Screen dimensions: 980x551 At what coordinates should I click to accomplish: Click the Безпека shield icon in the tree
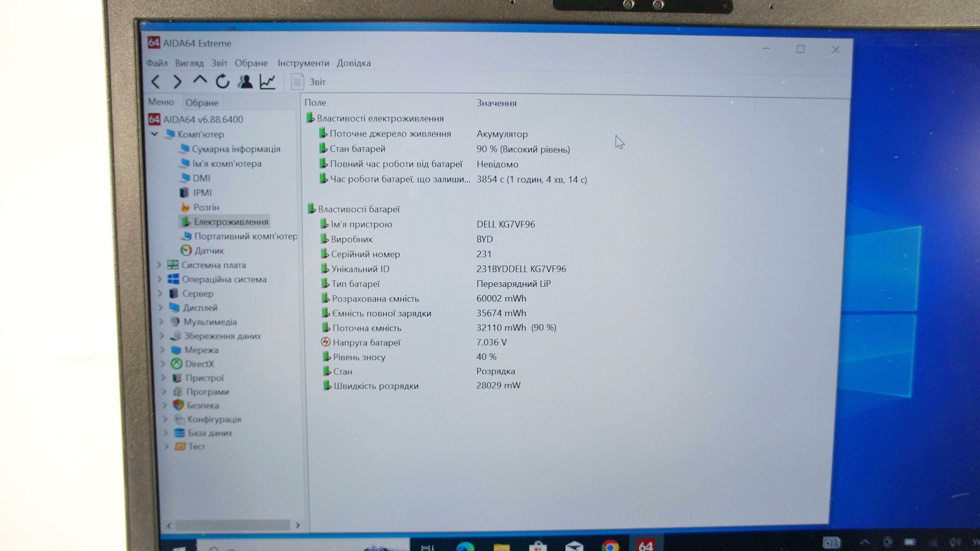pyautogui.click(x=178, y=405)
